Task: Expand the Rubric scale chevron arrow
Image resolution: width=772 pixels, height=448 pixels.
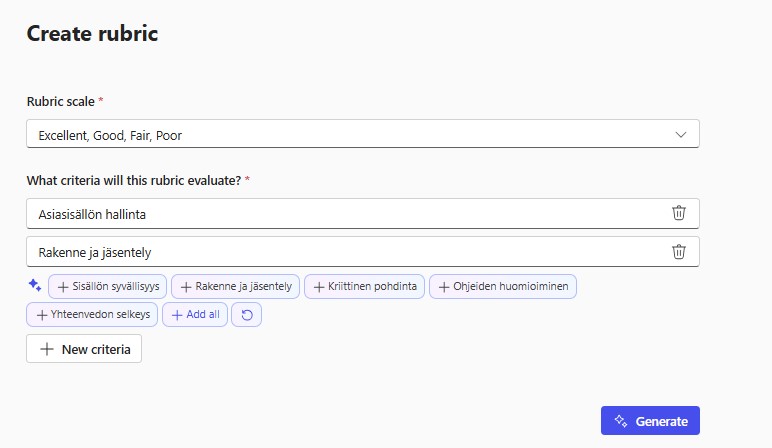Action: [680, 134]
